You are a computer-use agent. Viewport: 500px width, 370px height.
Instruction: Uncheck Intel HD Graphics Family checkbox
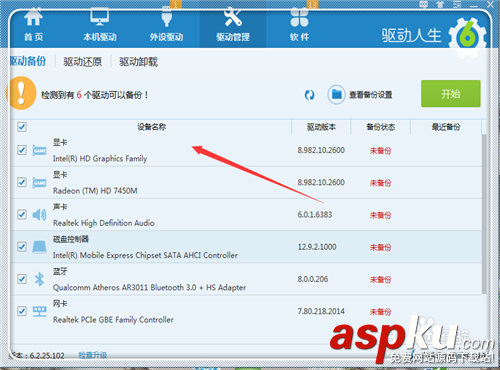pyautogui.click(x=22, y=150)
